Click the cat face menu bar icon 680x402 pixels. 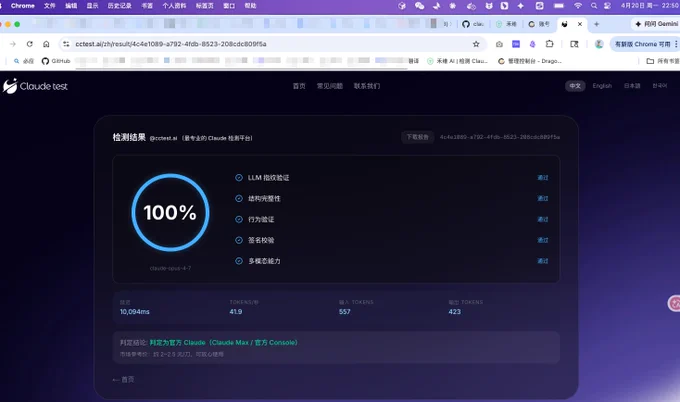pyautogui.click(x=489, y=6)
